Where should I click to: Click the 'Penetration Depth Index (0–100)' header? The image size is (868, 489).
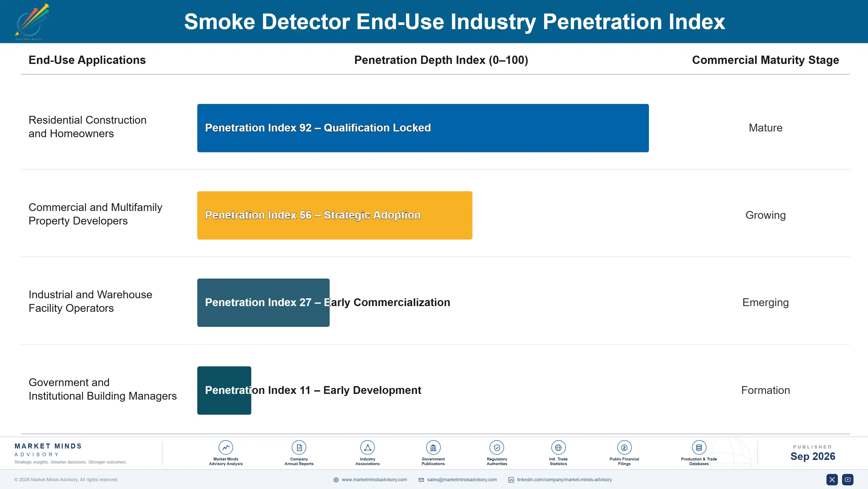pyautogui.click(x=441, y=60)
